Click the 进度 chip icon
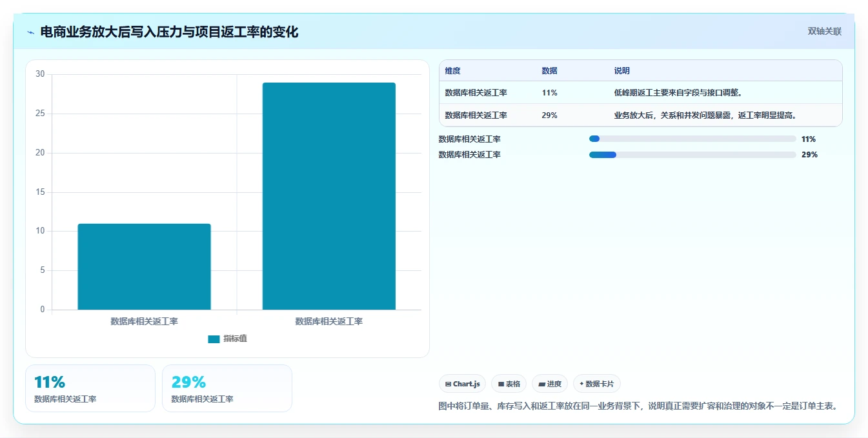This screenshot has height=438, width=868. click(x=541, y=384)
